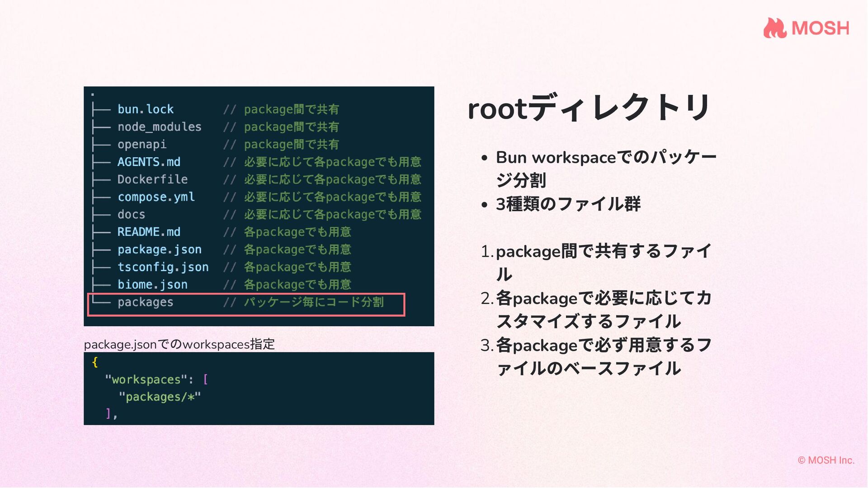Click the "packages/*" string in code
Screen dimensions: 868x488
160,397
